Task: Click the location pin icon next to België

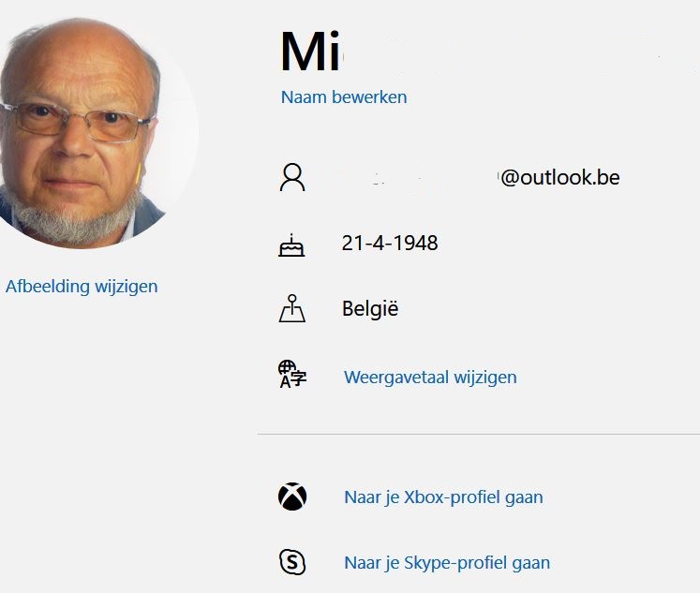Action: [x=292, y=309]
